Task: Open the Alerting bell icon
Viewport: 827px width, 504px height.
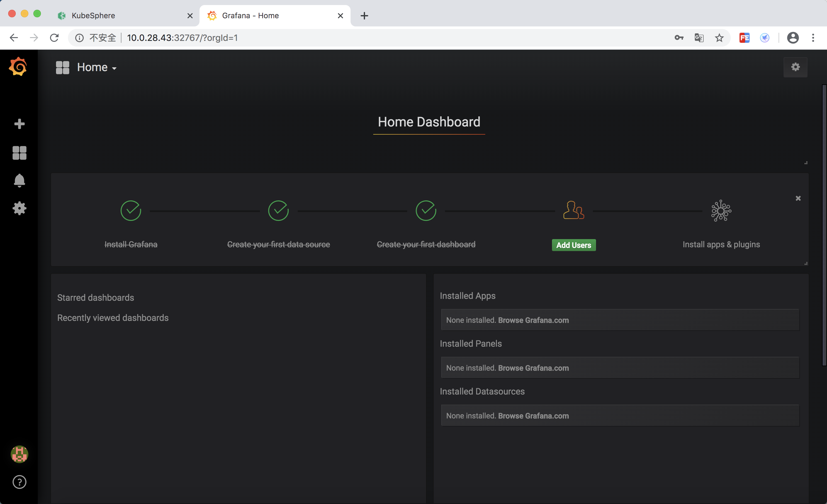Action: click(x=19, y=181)
